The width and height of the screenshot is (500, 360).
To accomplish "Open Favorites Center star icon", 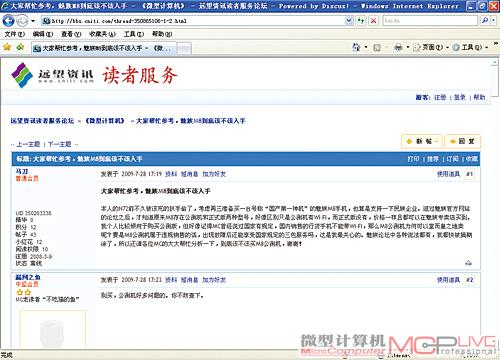I will click(7, 47).
